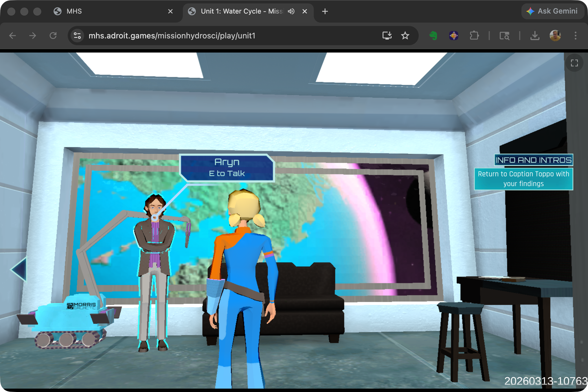
Task: Open site permissions from the address bar
Action: [x=77, y=36]
